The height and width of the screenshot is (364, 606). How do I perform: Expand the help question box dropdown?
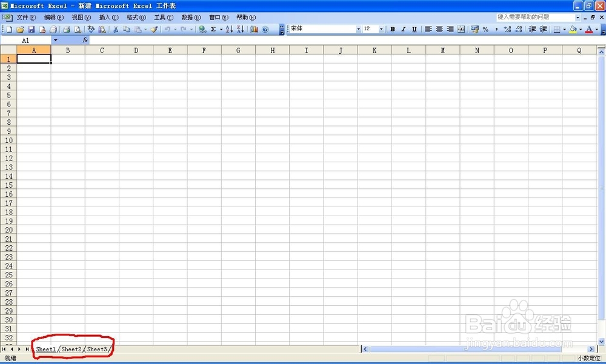coord(578,18)
